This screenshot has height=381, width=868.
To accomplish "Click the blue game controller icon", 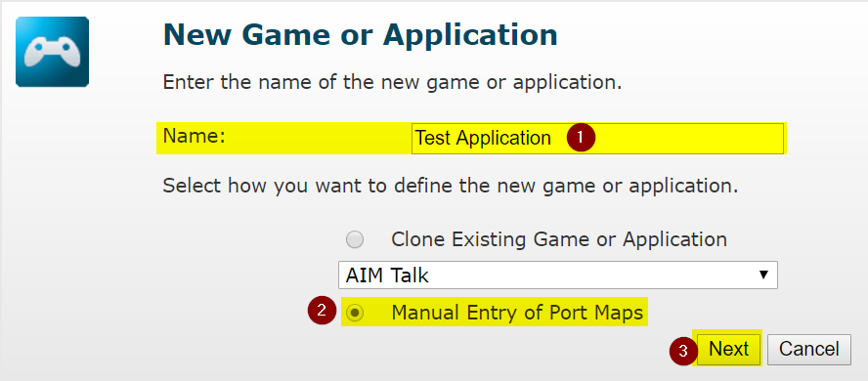I will (x=52, y=52).
